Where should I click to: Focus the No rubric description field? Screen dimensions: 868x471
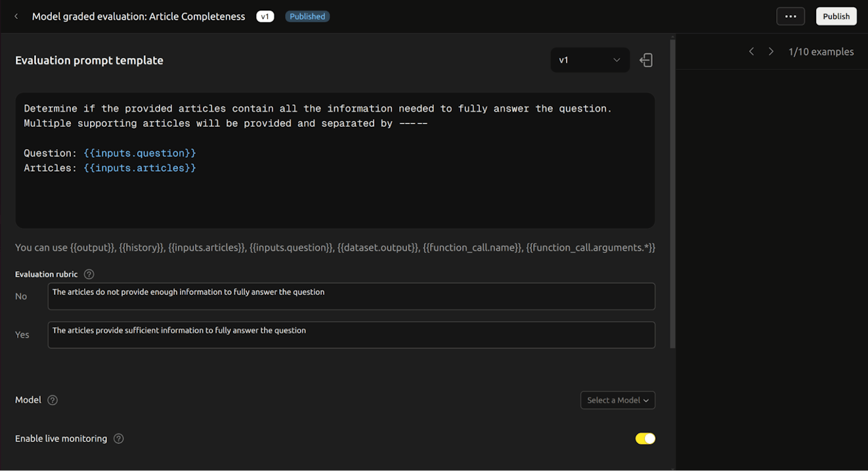[351, 296]
